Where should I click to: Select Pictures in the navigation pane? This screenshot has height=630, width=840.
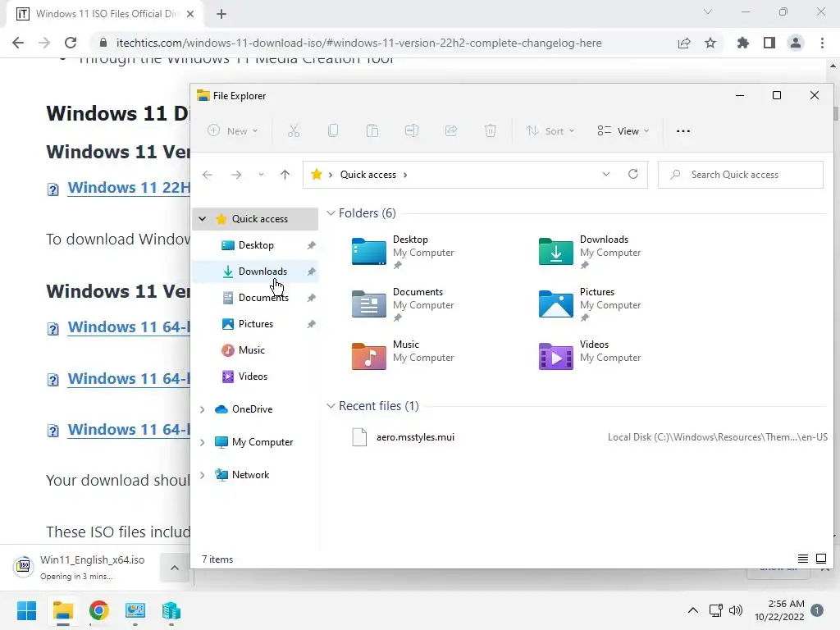coord(255,323)
